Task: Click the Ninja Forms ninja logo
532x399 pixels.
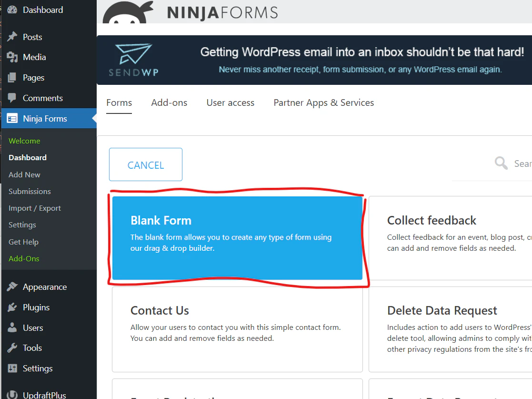Action: coord(128,12)
